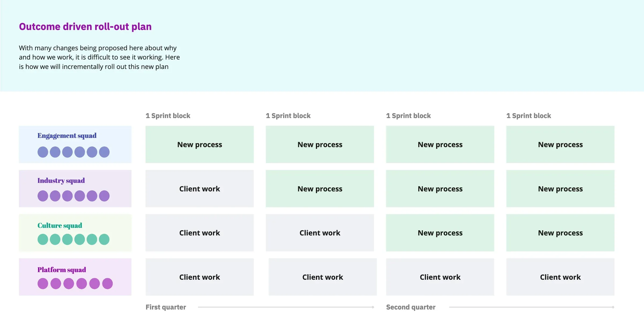Click Engagement squad's second sprint New process block
The image size is (644, 330).
pos(320,144)
